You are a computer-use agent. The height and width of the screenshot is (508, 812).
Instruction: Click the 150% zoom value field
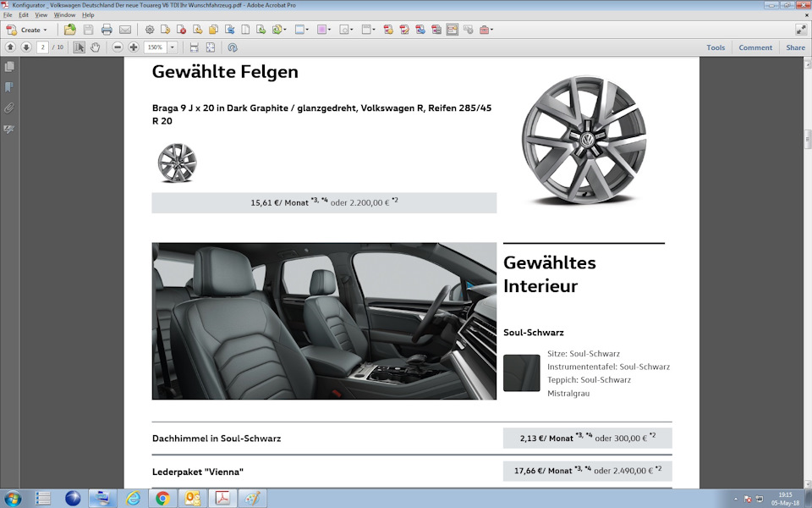coord(155,47)
